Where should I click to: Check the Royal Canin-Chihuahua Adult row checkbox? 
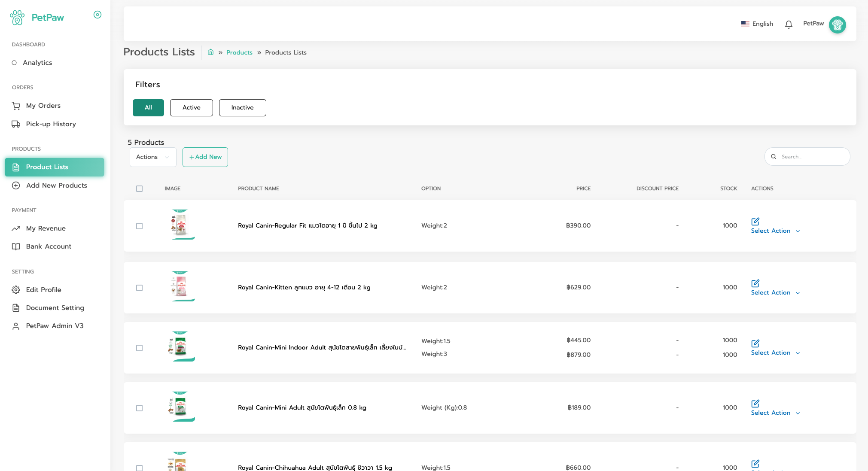coord(139,468)
